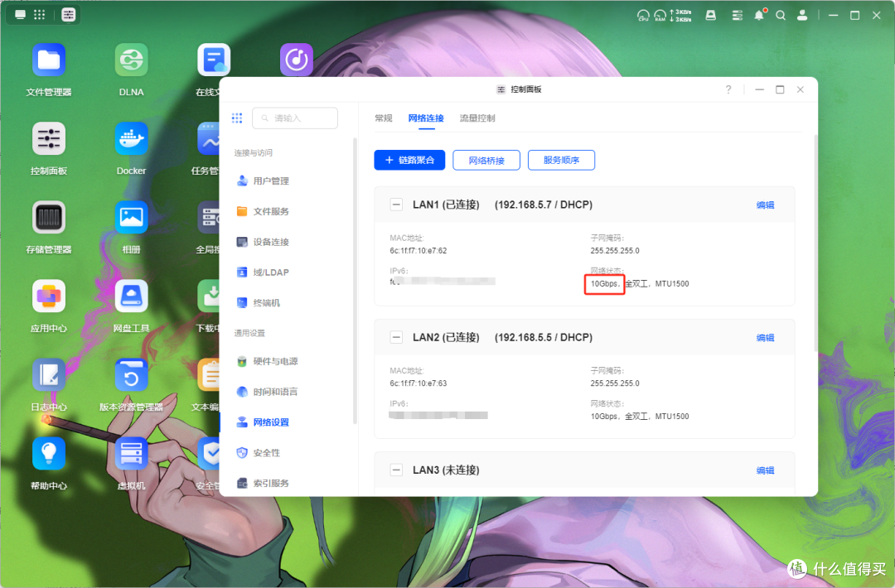The height and width of the screenshot is (588, 895).
Task: Click LAN2 header IP 192.168.5.5 / DHCP
Action: click(x=544, y=338)
